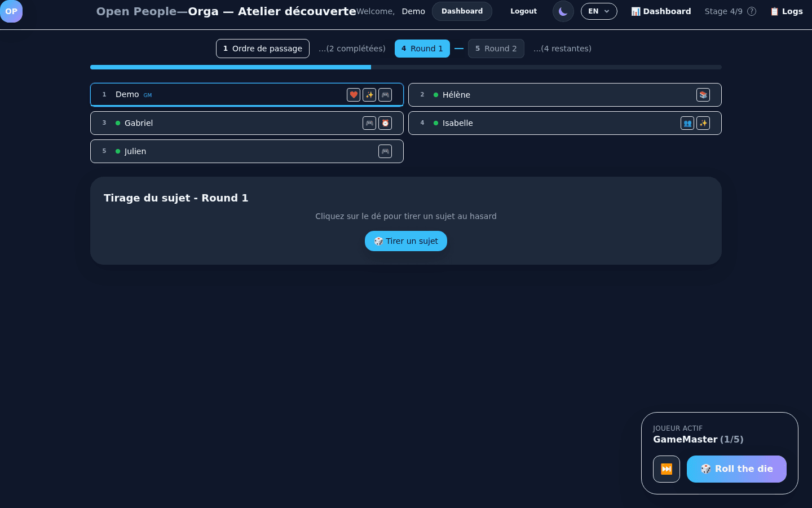Toggle dark mode with the moon button
This screenshot has height=508, width=812.
563,11
